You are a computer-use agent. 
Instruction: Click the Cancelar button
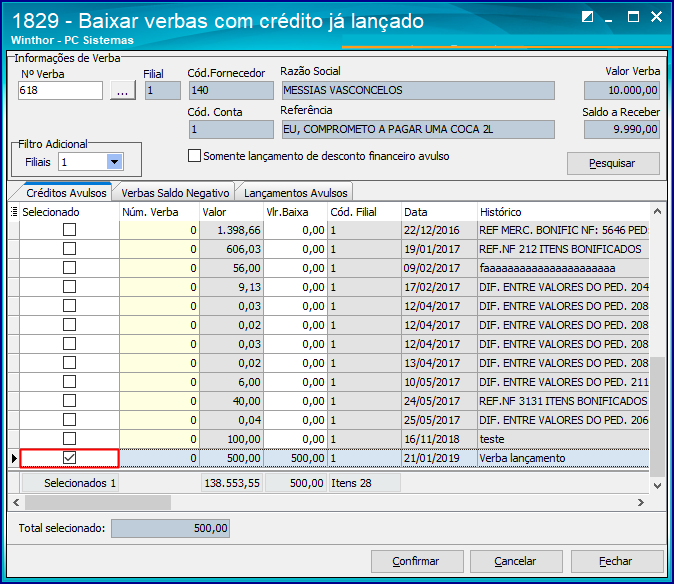coord(516,561)
